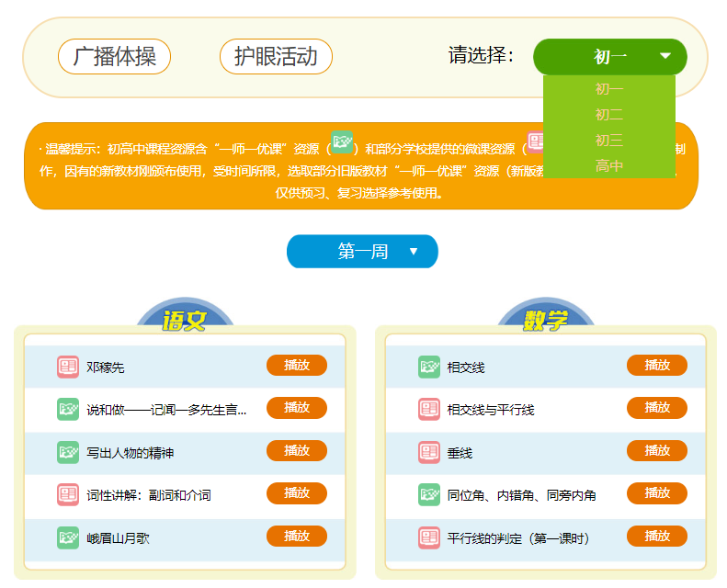Play the 邓稼先 lesson
This screenshot has width=727, height=588.
296,366
